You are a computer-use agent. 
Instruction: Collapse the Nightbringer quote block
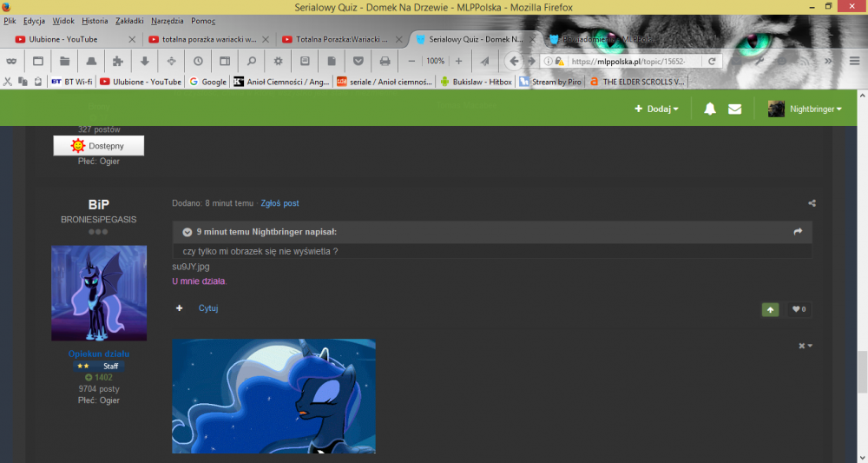point(187,232)
